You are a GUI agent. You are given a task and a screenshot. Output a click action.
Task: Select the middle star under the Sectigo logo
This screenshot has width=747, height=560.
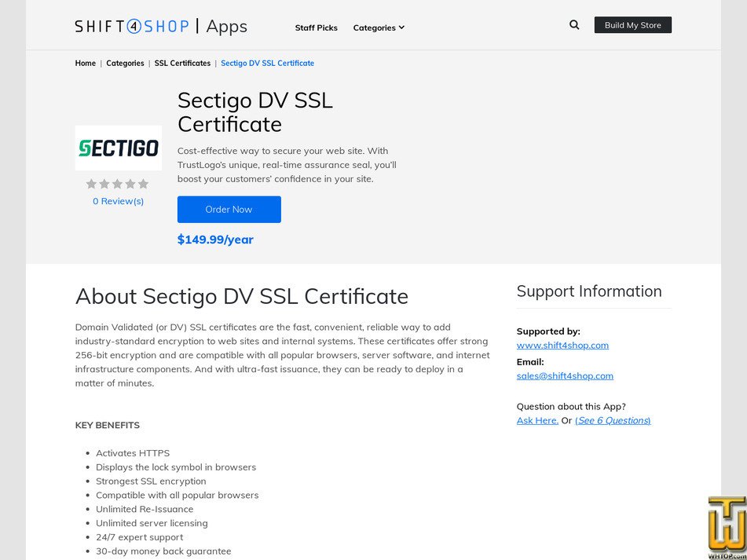pos(118,184)
